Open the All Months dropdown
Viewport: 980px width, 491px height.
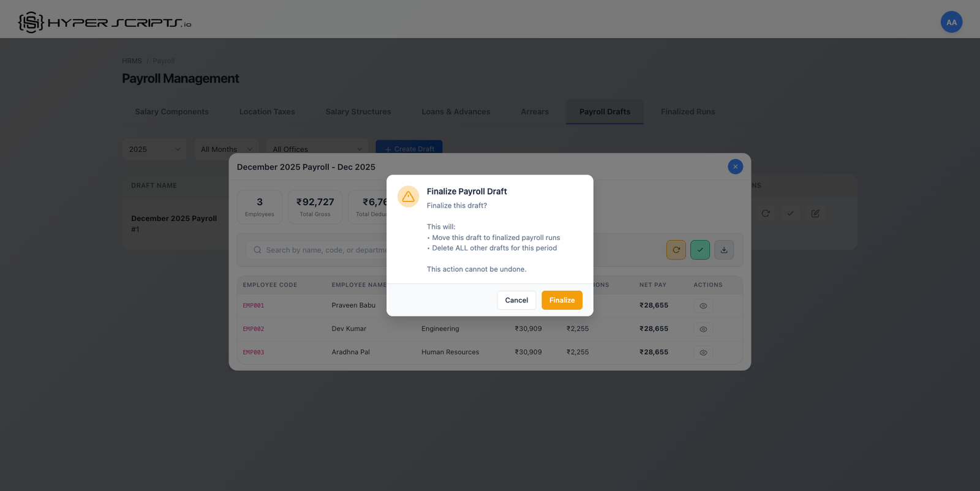[x=226, y=149]
